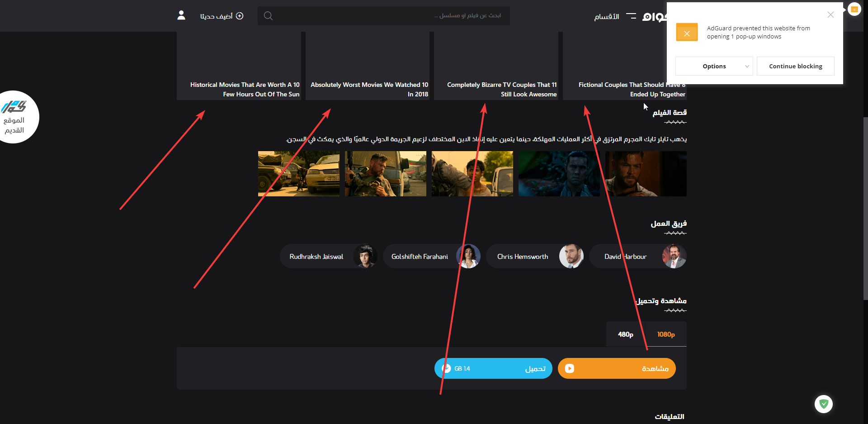Open the الأقسام sections menu label
This screenshot has width=868, height=424.
coord(607,16)
